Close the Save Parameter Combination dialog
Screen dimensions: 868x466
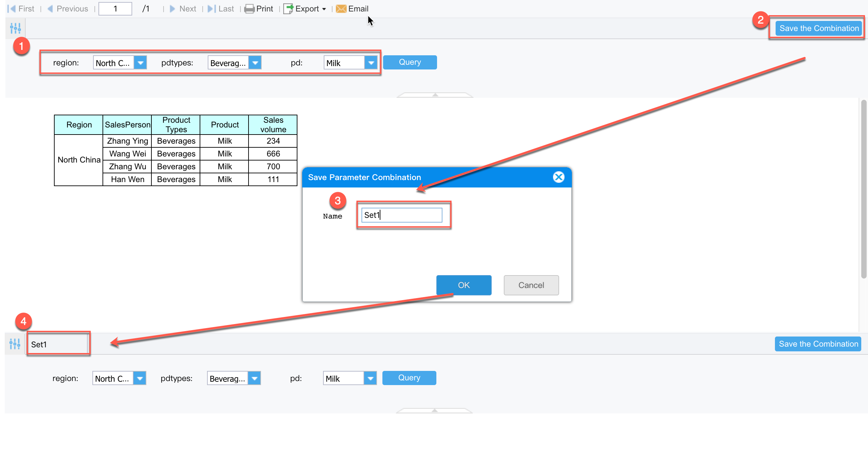(x=558, y=177)
